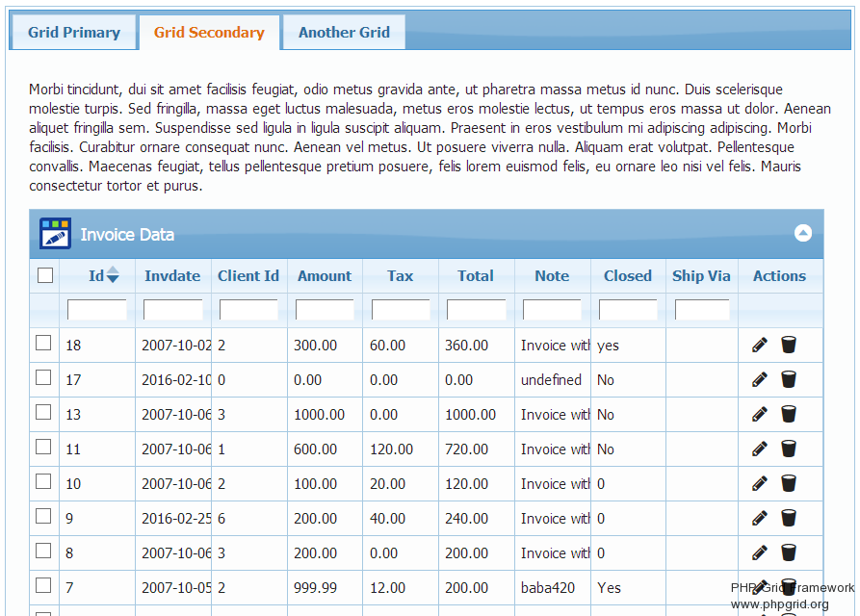Screen dimensions: 860x616
Task: Open edit pencil on invoice 11 row
Action: pos(760,449)
